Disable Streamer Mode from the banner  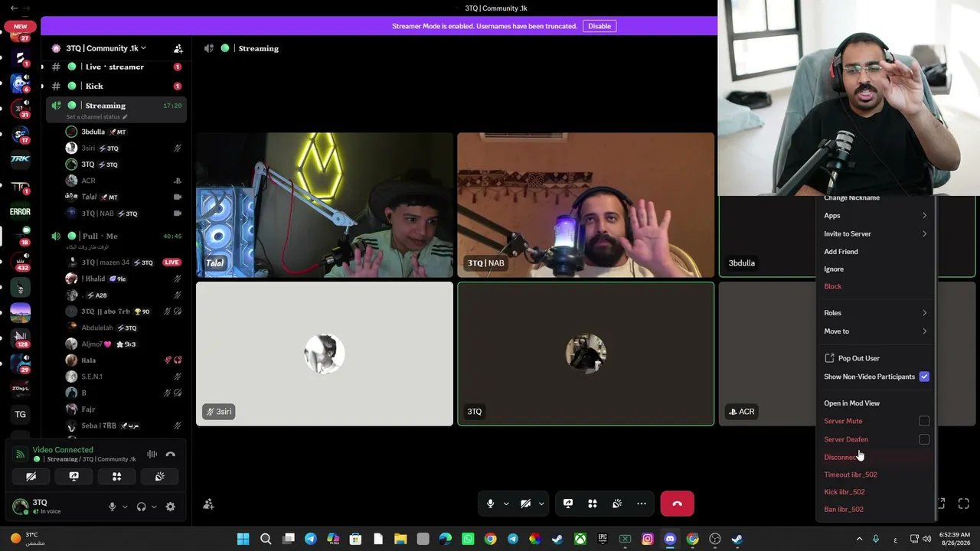599,26
